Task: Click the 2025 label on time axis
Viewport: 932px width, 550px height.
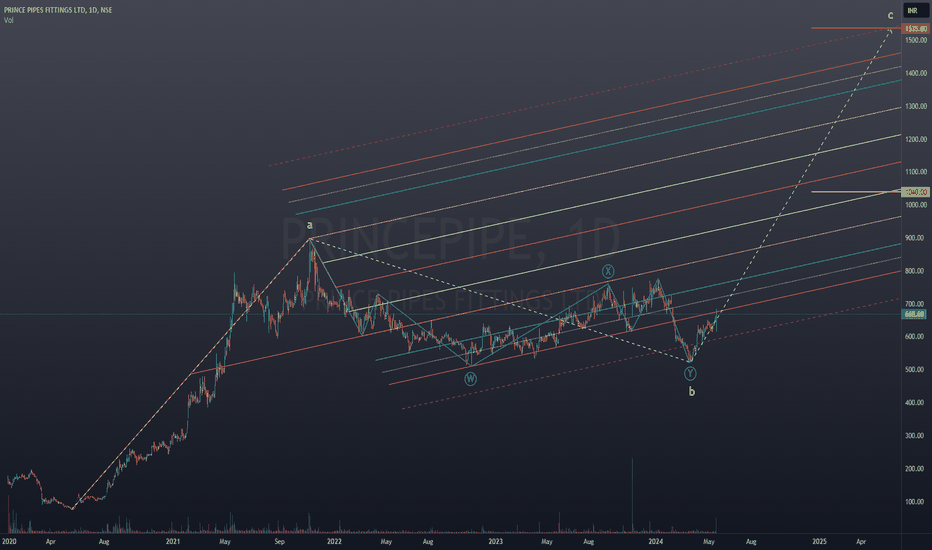Action: [x=820, y=542]
